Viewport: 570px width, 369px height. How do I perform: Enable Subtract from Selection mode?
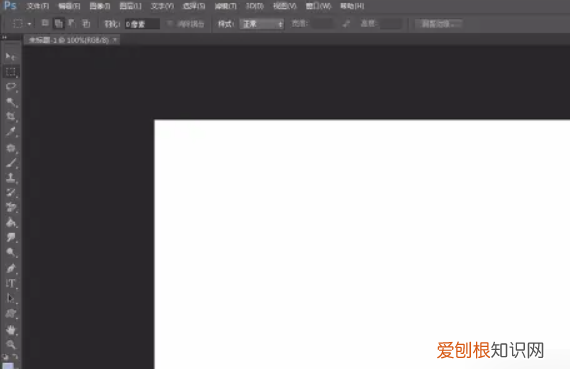point(72,24)
